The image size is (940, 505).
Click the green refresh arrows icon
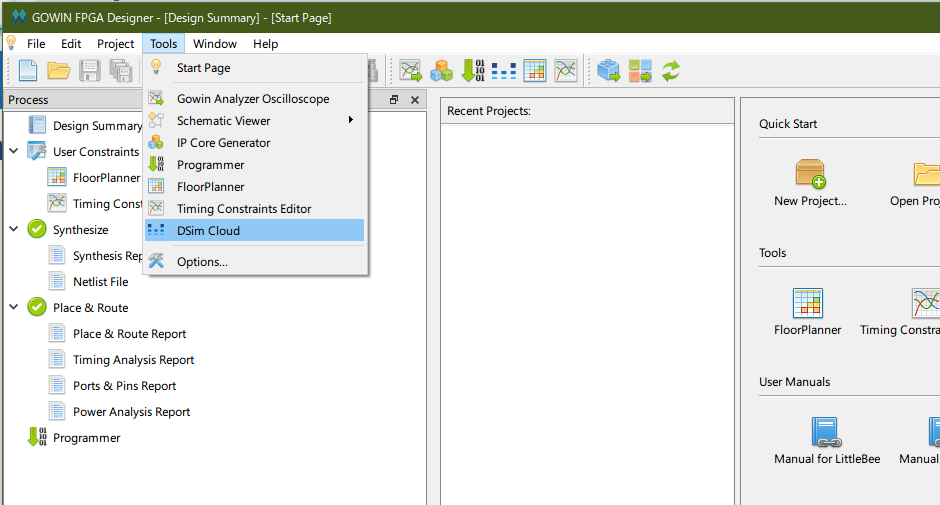[671, 71]
